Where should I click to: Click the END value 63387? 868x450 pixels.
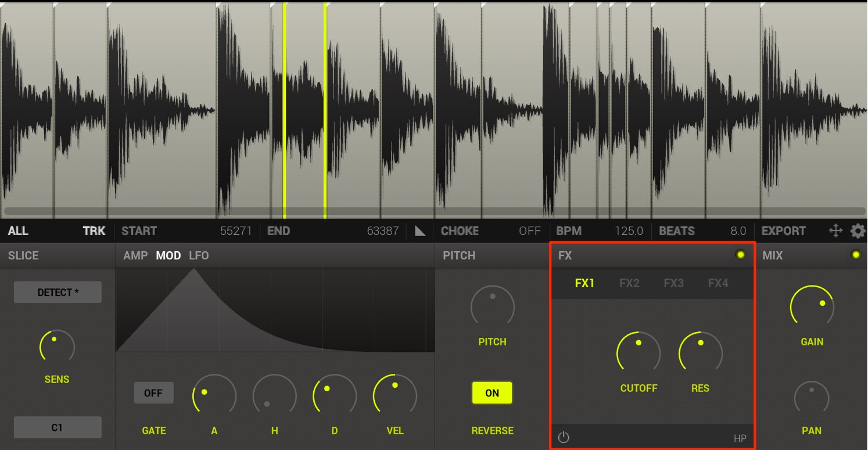[x=383, y=231]
